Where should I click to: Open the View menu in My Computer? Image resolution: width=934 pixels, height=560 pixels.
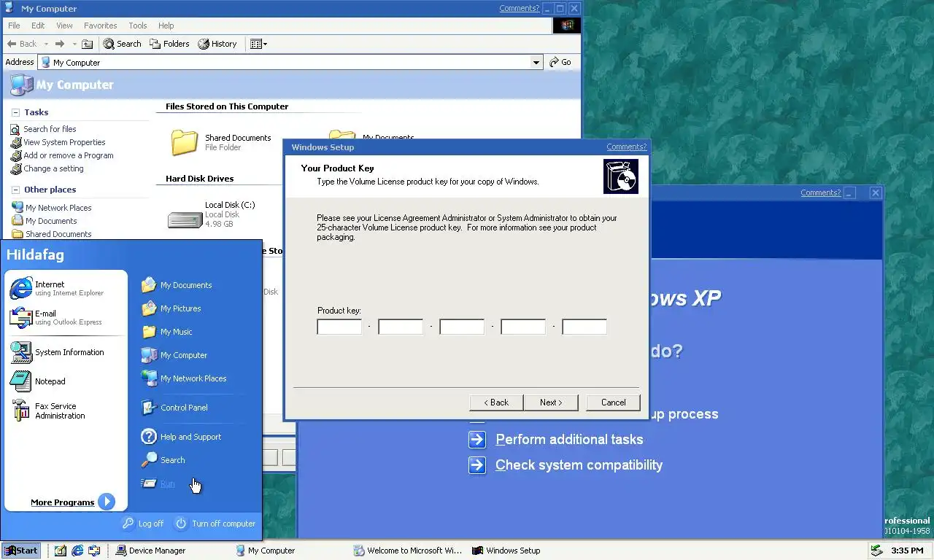point(64,26)
